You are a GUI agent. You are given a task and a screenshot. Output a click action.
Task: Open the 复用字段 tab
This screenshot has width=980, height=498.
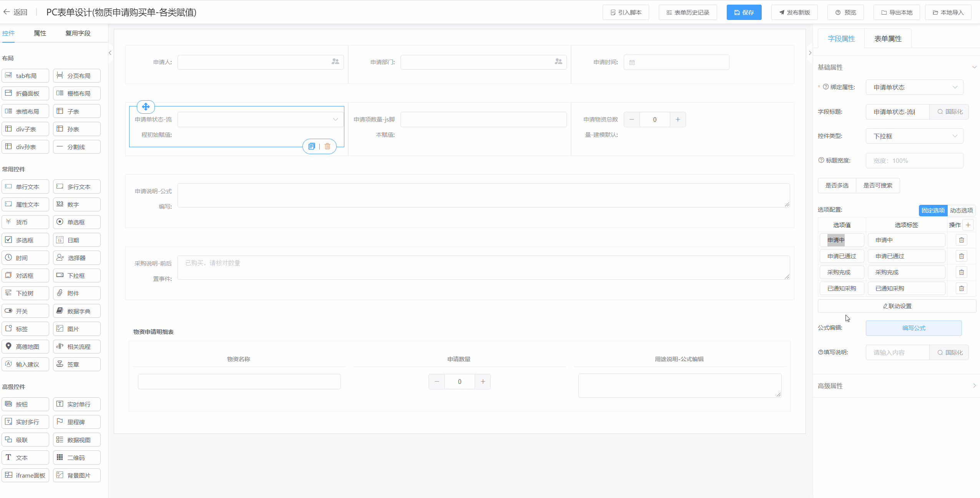pos(78,33)
